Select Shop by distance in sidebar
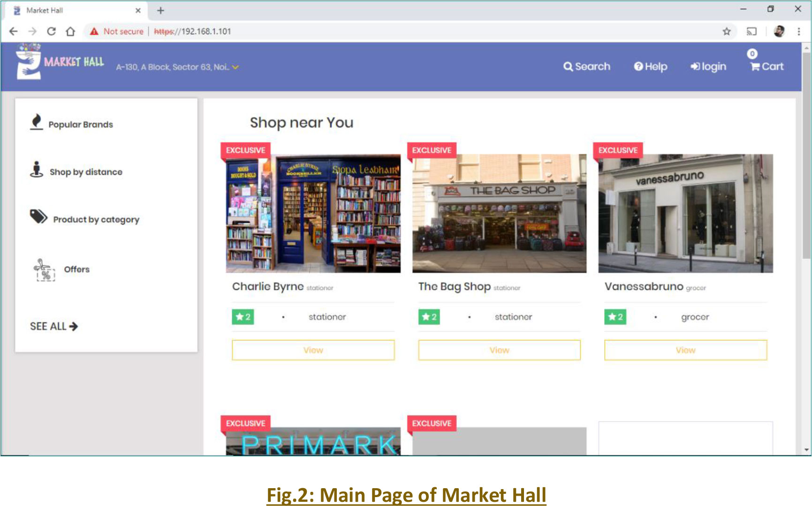Screen dimensions: 812x506 point(86,172)
